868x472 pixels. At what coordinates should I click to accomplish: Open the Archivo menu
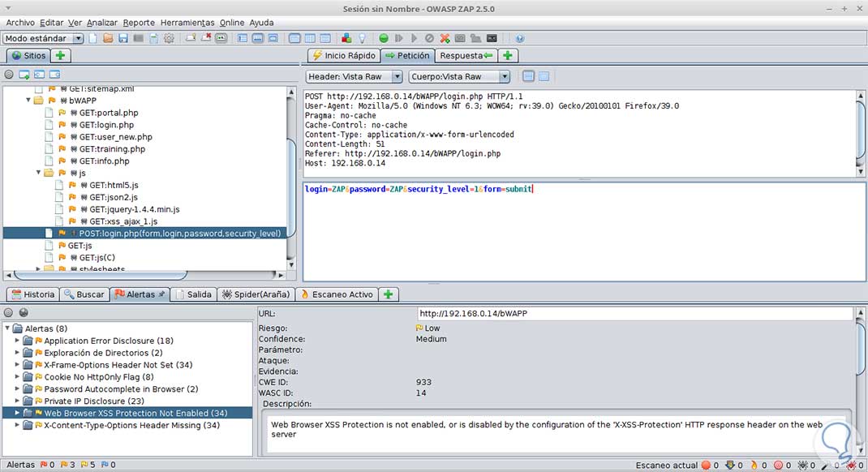coord(20,23)
